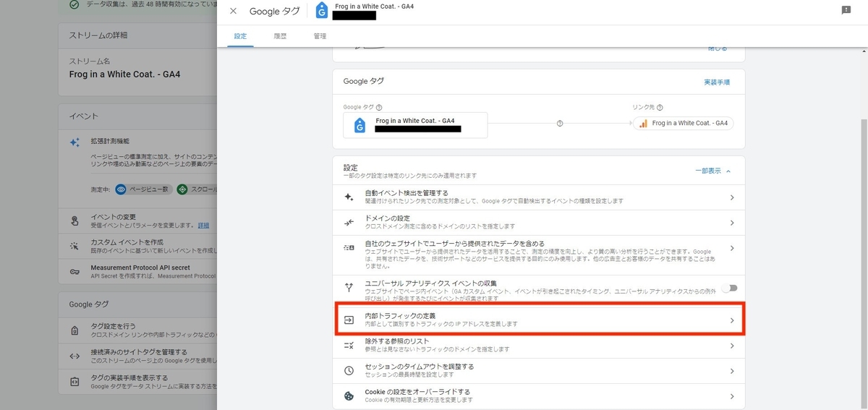
Task: Select 除外する参照のリスト title text
Action: coord(397,341)
